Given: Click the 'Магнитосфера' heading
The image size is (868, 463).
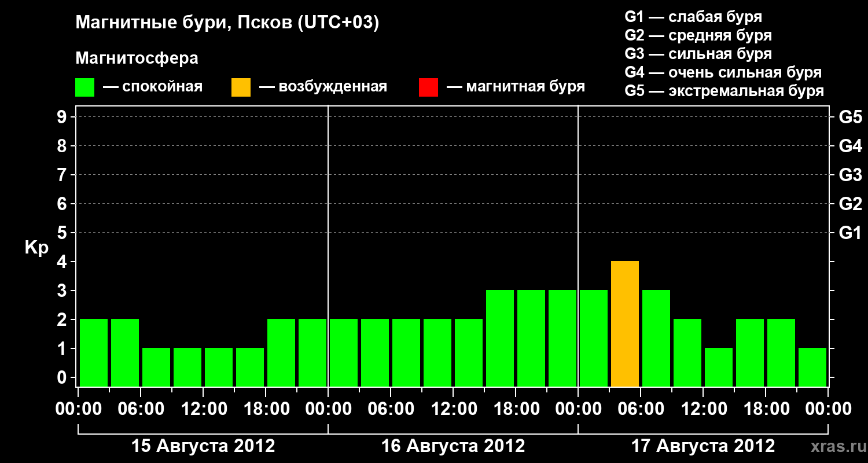Looking at the screenshot, I should 137,58.
